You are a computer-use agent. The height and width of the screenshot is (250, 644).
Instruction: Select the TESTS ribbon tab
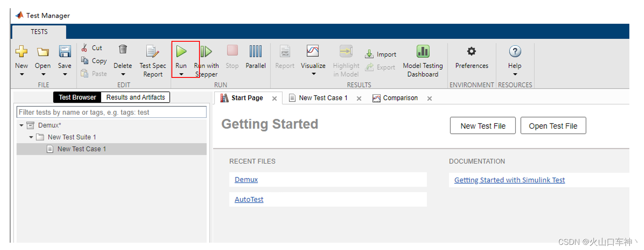tap(39, 32)
